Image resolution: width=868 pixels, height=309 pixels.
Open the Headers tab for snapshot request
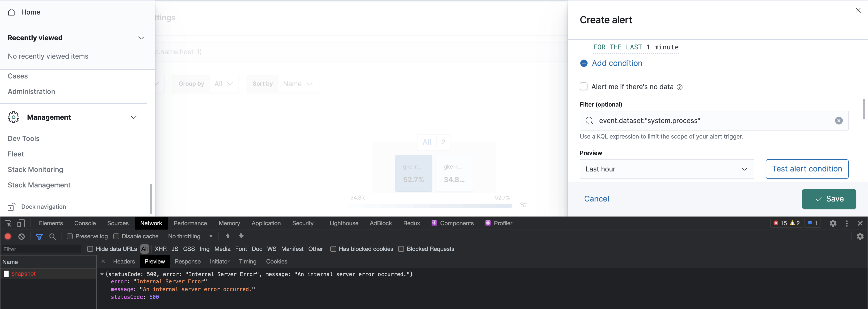(124, 262)
